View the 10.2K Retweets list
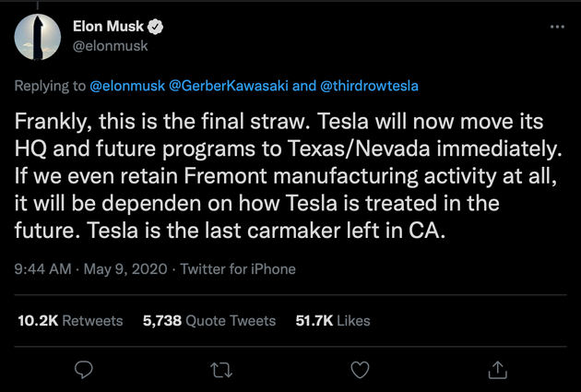Screen dimensions: 581x392 tap(70, 320)
